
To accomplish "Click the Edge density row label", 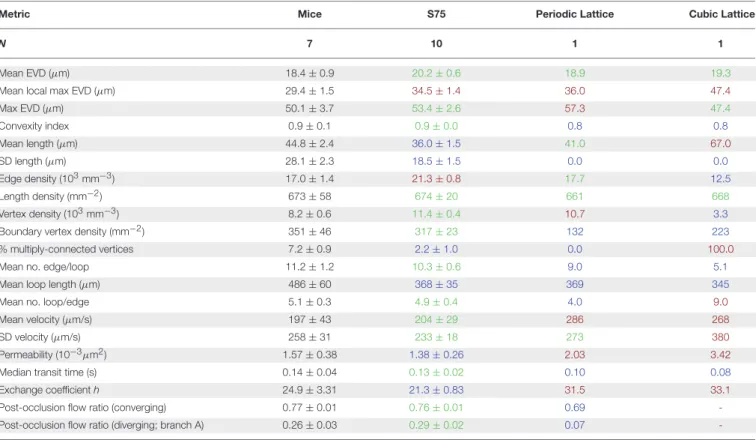I will tap(57, 178).
